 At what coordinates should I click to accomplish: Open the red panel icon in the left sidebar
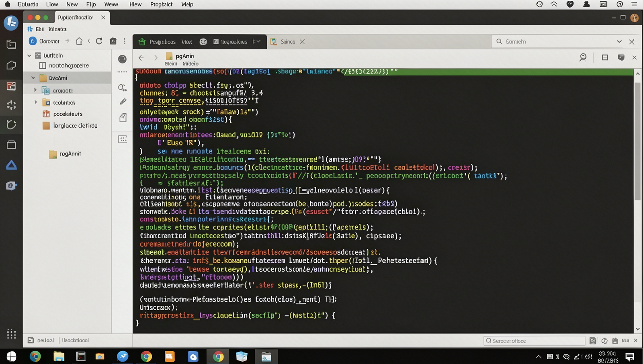click(11, 86)
